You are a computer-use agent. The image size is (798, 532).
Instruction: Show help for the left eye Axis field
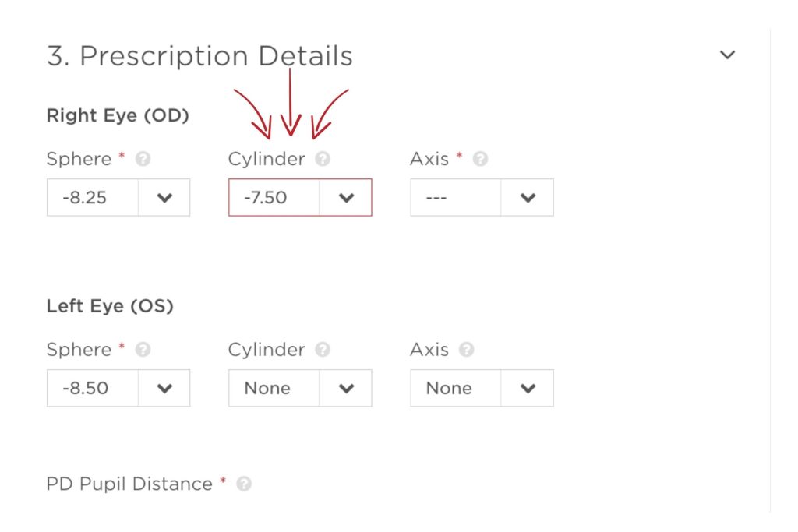(466, 349)
